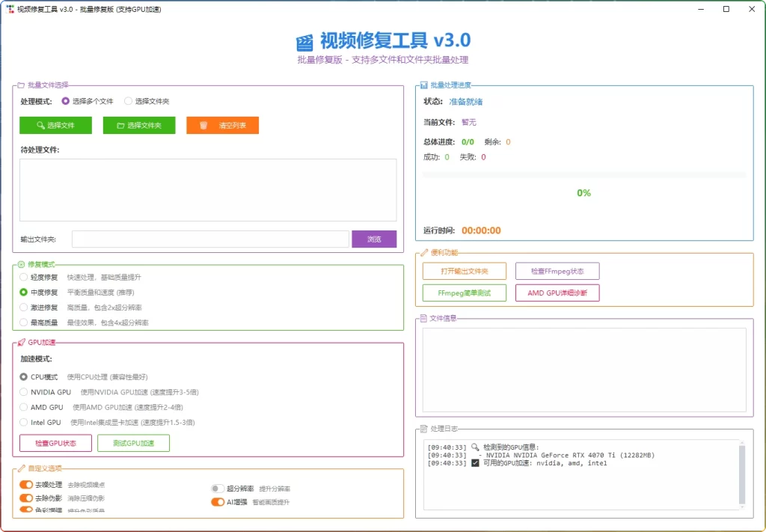Select the NVIDIA GPU acceleration radio

(23, 391)
